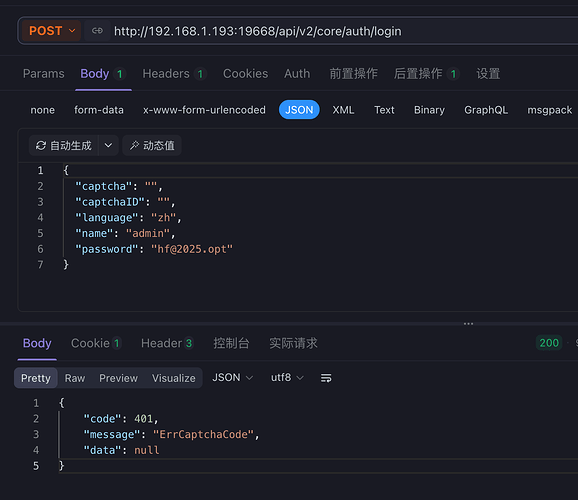Open the utf8 encoding dropdown
The image size is (578, 500).
(x=287, y=378)
